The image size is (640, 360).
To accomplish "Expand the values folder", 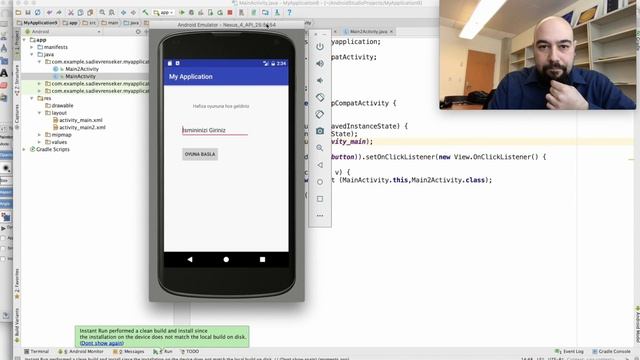I will click(40, 142).
